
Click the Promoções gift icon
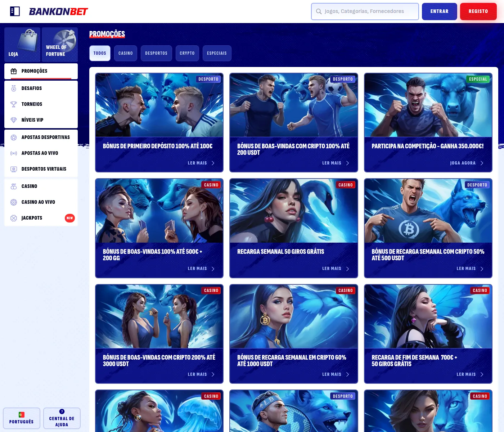(x=14, y=71)
